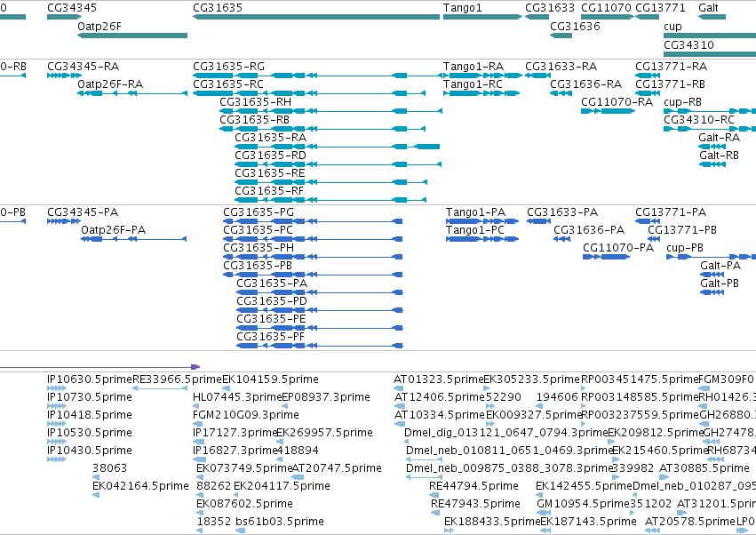This screenshot has width=756, height=535.
Task: Select the Tango1-PA protein label
Action: pos(475,212)
